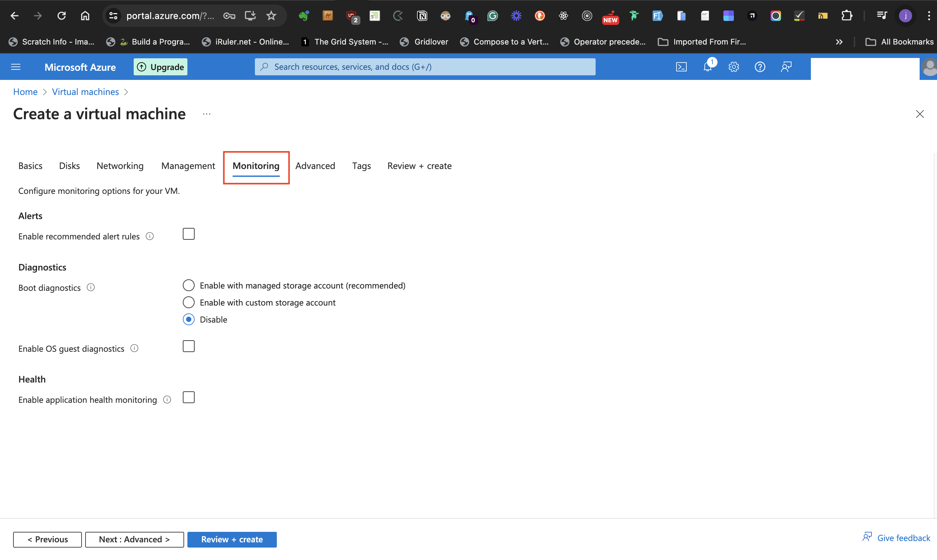The width and height of the screenshot is (937, 560).
Task: Open the Grammarly browser extension
Action: coord(493,16)
